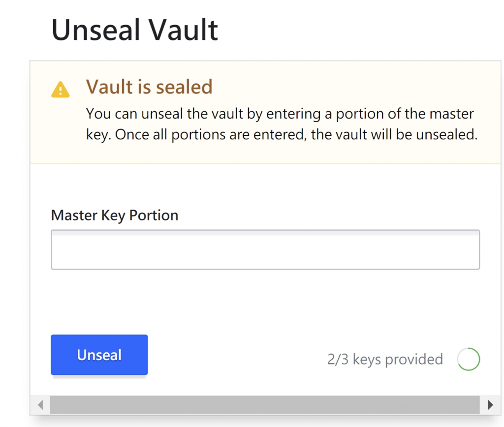The image size is (504, 427).
Task: Focus the Master Key Portion input field
Action: click(265, 250)
